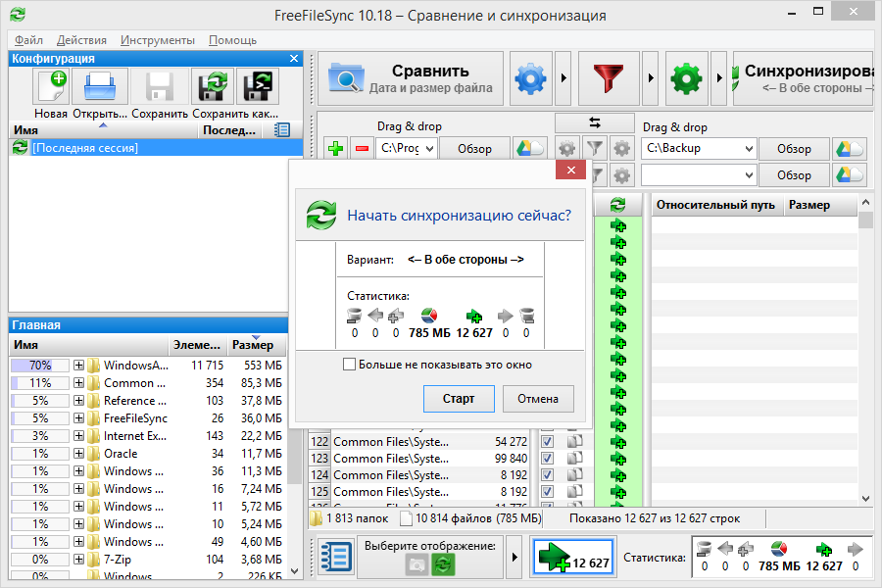Open local filter funnel icon
Image resolution: width=882 pixels, height=588 pixels.
pyautogui.click(x=595, y=149)
